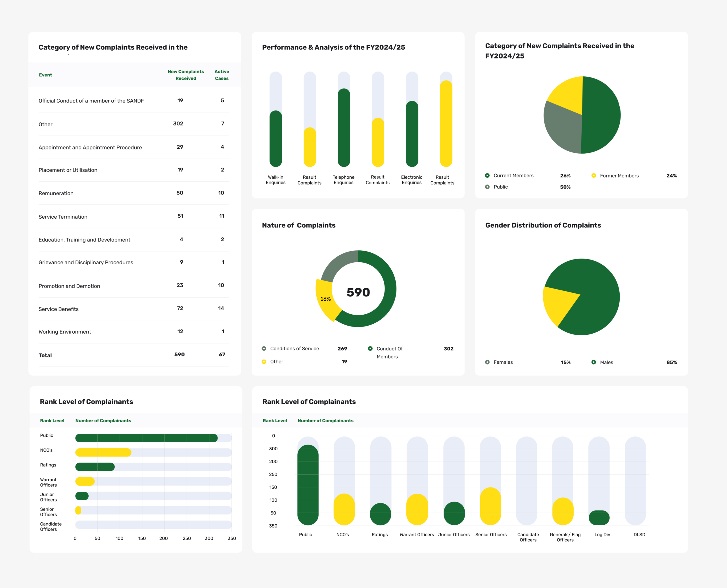Screen dimensions: 727x588
Task: Click the Former Members yellow legend dot
Action: click(594, 175)
